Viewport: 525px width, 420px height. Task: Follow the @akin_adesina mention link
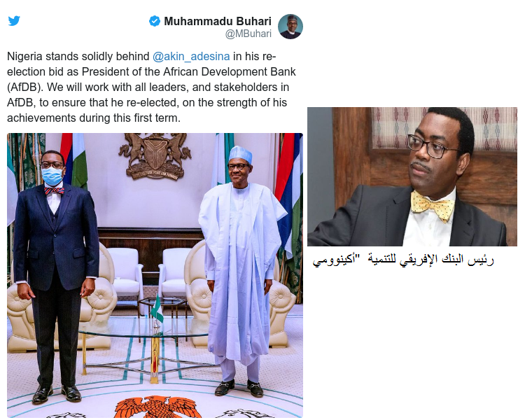[191, 56]
